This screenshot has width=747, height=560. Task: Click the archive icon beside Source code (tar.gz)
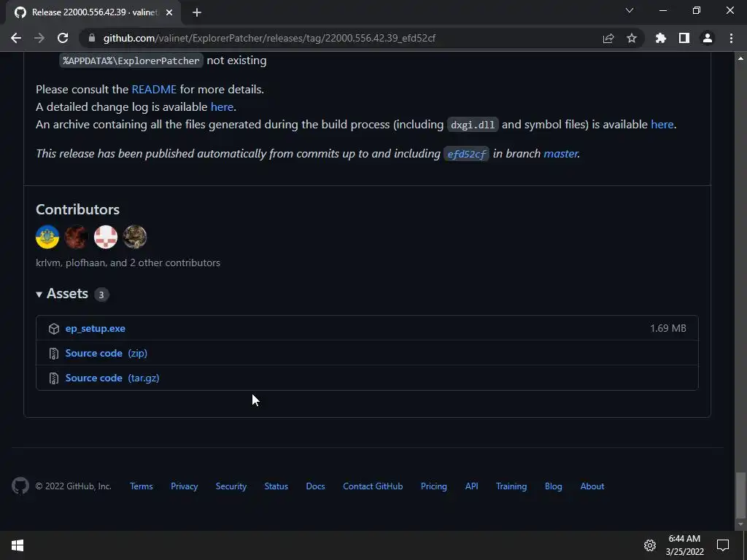click(54, 378)
